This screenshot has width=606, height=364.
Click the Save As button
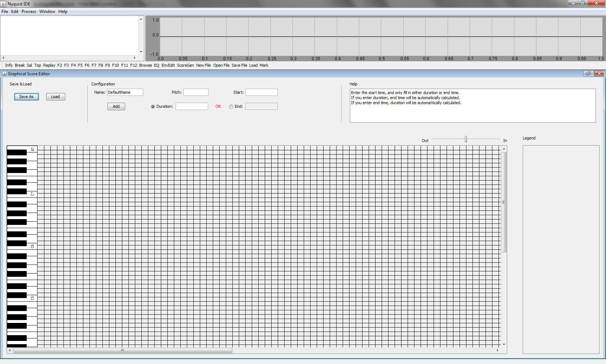(26, 97)
